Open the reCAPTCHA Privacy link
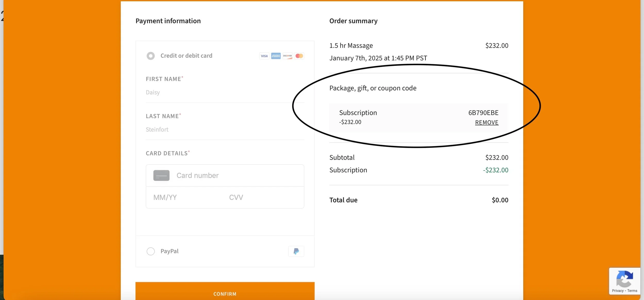This screenshot has width=644, height=300. (x=618, y=291)
